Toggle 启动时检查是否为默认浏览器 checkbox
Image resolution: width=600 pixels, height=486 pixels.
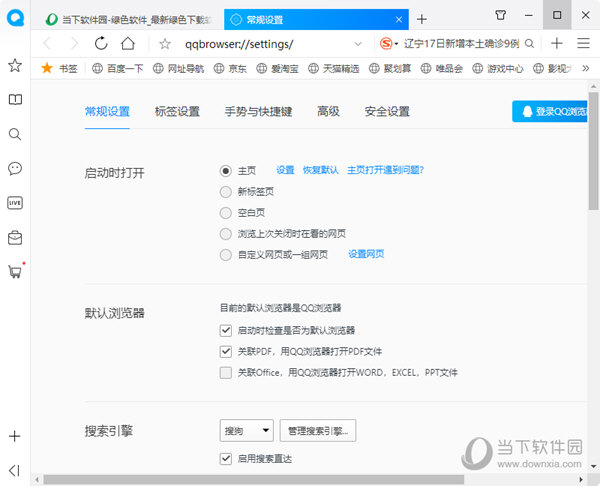click(x=226, y=330)
